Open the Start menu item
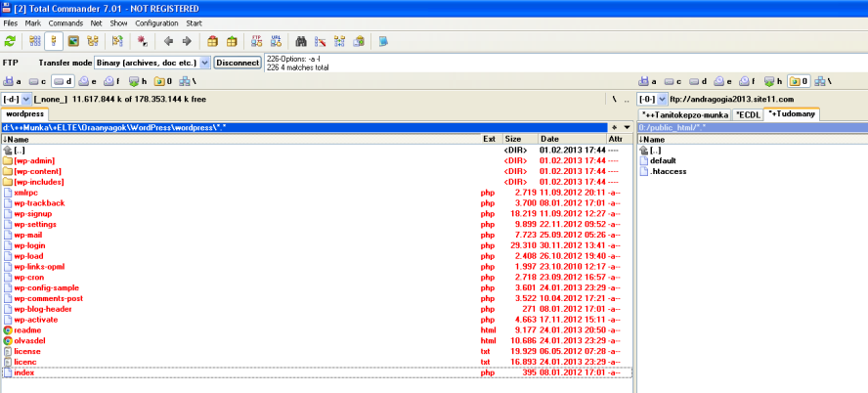Viewport: 868px width, 393px height. pyautogui.click(x=194, y=23)
